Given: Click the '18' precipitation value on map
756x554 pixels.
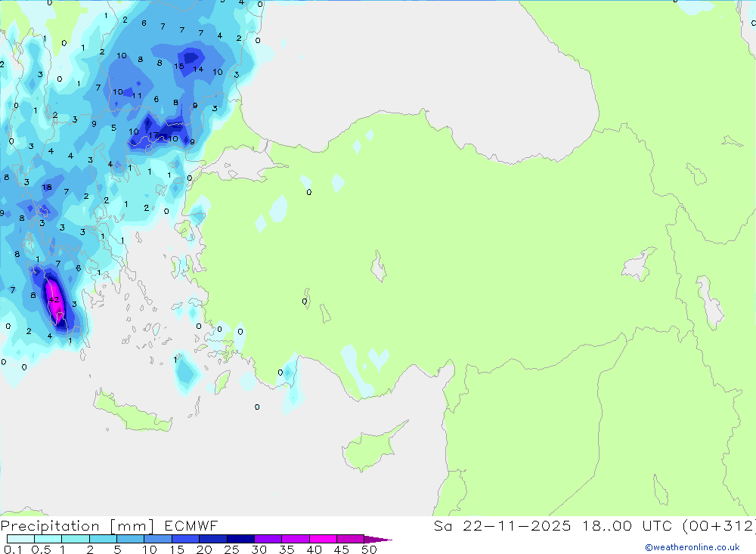Looking at the screenshot, I should point(47,187).
